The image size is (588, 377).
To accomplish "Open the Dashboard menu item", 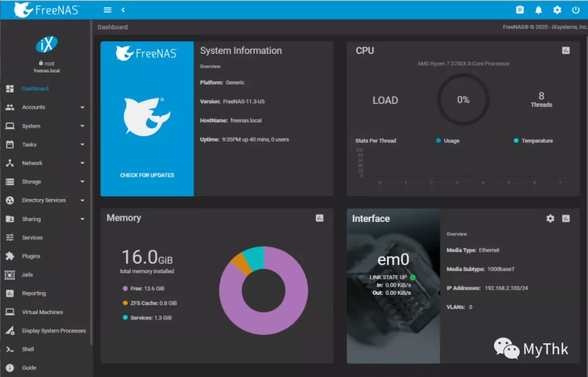I will (x=35, y=88).
